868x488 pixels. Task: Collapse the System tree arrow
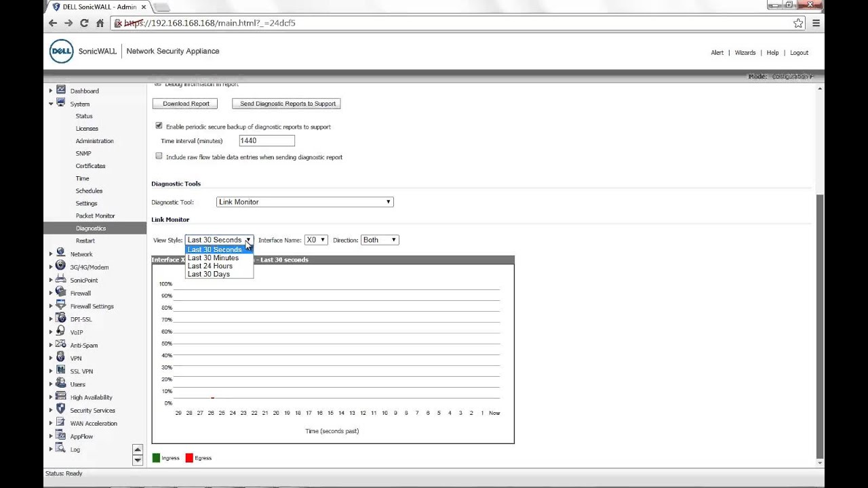51,104
